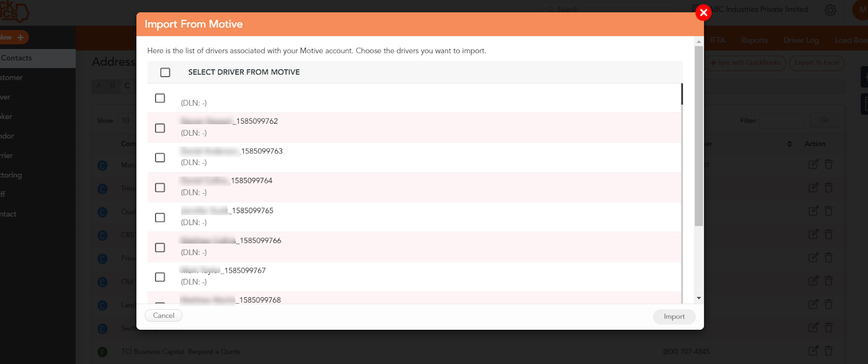Delete the second address row

click(828, 188)
